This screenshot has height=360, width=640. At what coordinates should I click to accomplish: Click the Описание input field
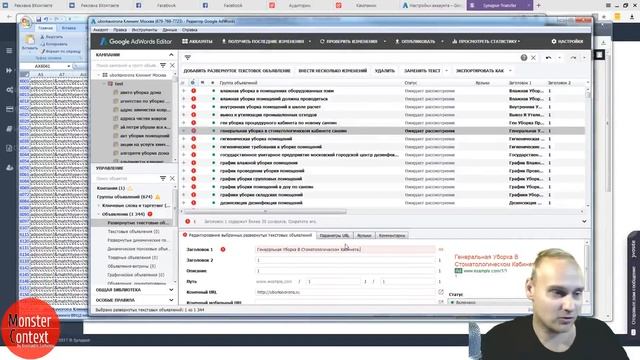coord(345,271)
